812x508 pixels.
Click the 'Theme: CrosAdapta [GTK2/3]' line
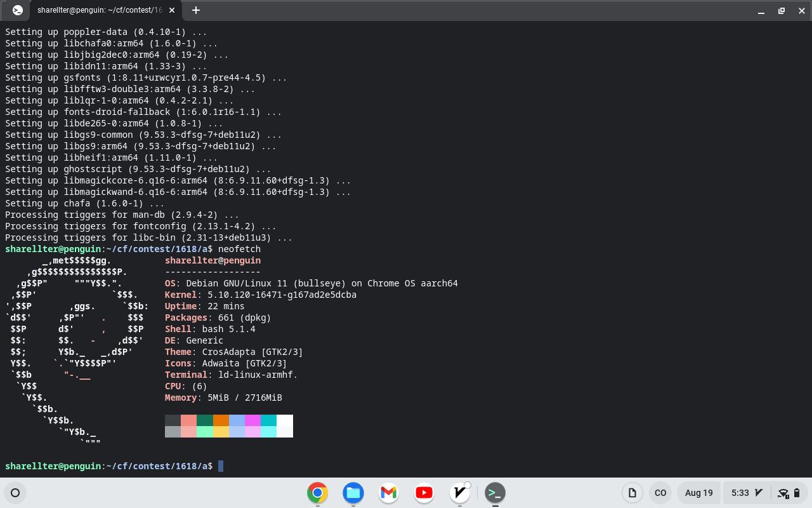[x=233, y=352]
